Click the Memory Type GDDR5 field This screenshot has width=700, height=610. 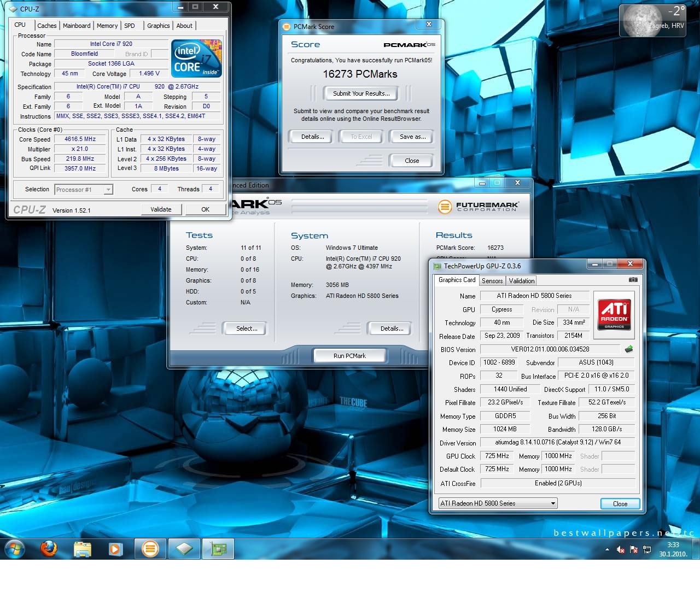[x=505, y=416]
